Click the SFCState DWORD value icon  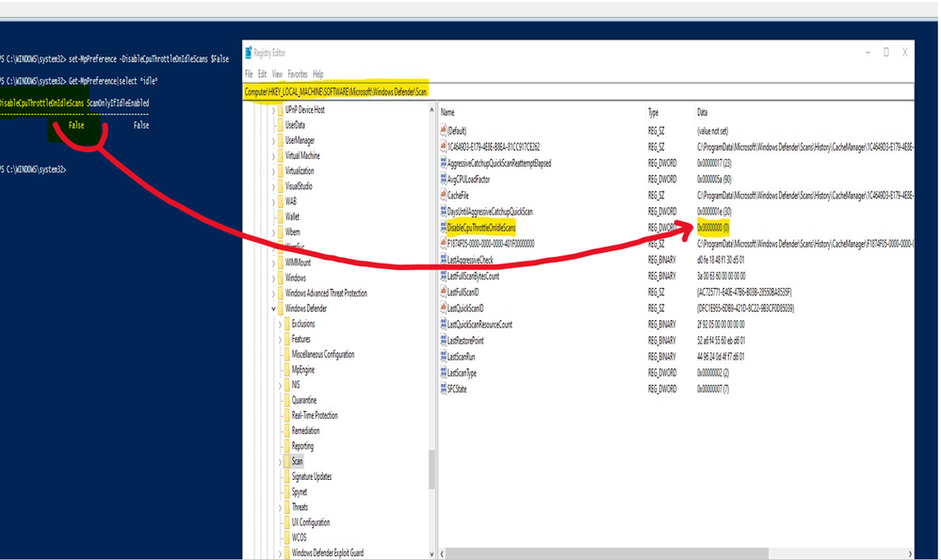[x=444, y=390]
